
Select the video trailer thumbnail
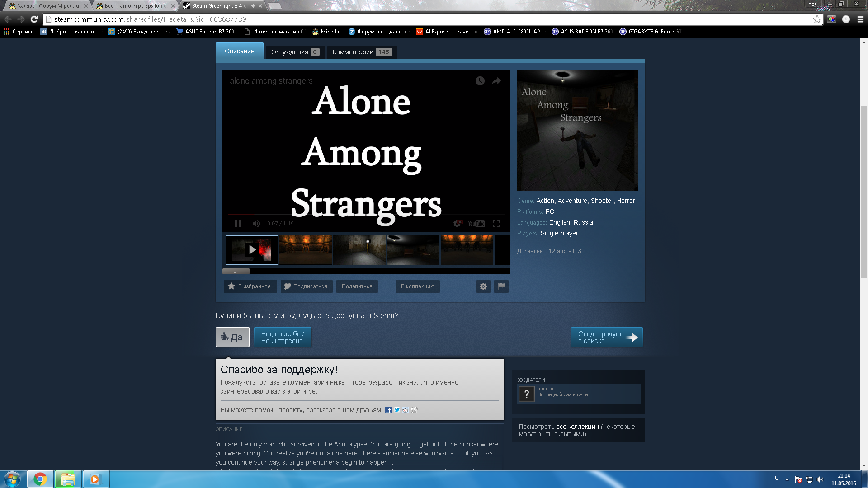pyautogui.click(x=252, y=250)
